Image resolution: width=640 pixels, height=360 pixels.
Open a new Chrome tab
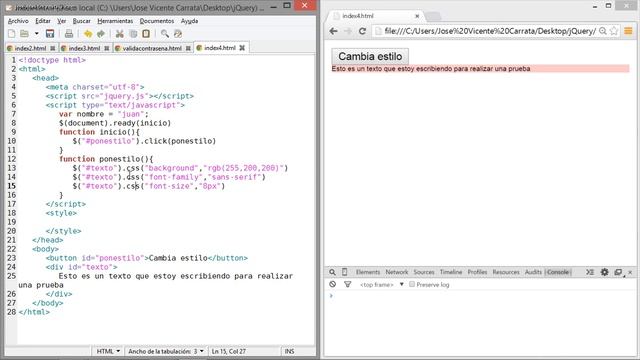[x=433, y=16]
